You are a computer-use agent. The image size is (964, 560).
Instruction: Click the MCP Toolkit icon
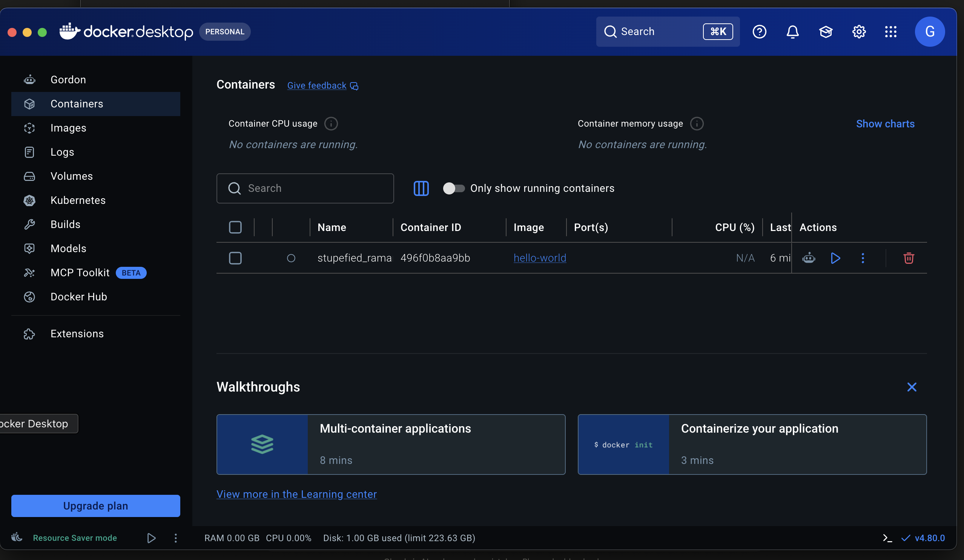click(29, 272)
